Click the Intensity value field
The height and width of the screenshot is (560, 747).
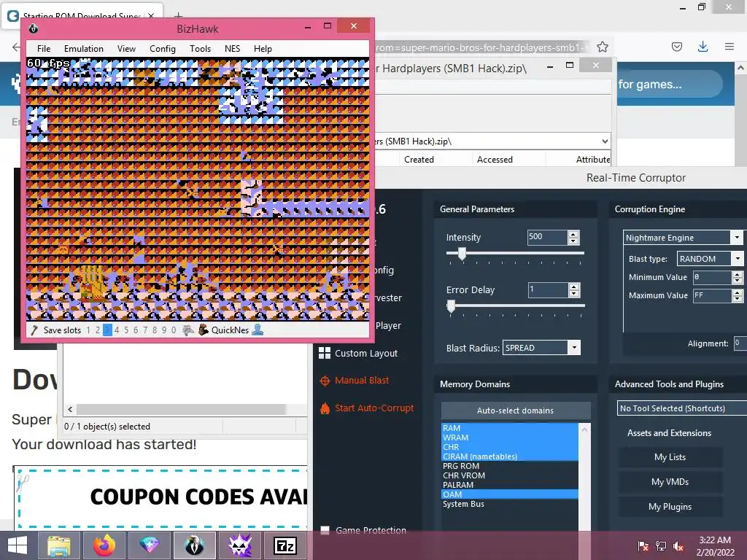click(x=547, y=237)
